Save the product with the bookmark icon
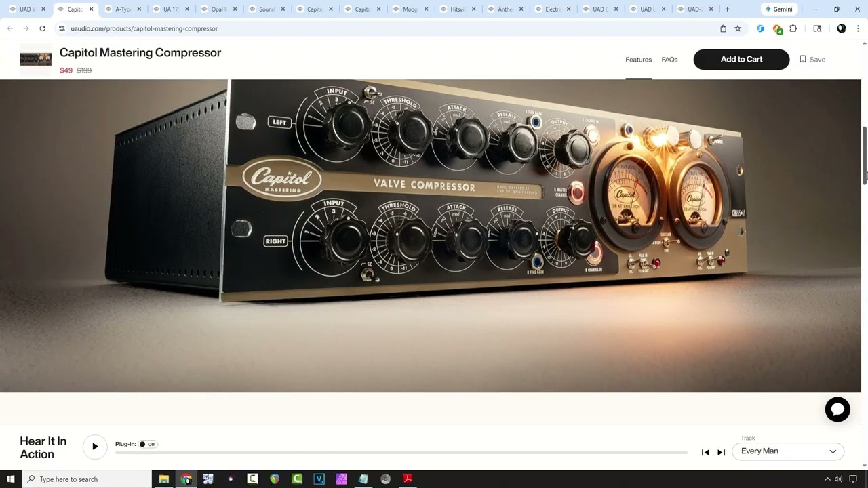The width and height of the screenshot is (868, 488). click(812, 60)
